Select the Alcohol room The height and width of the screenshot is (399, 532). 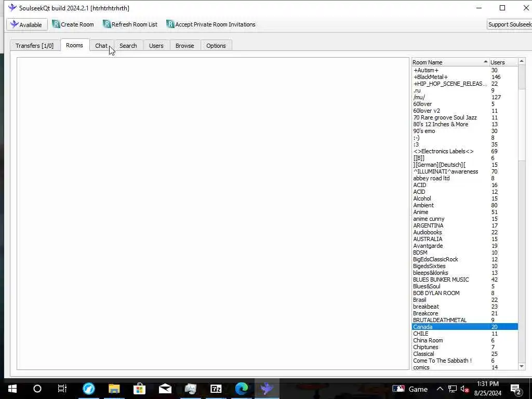point(465,198)
